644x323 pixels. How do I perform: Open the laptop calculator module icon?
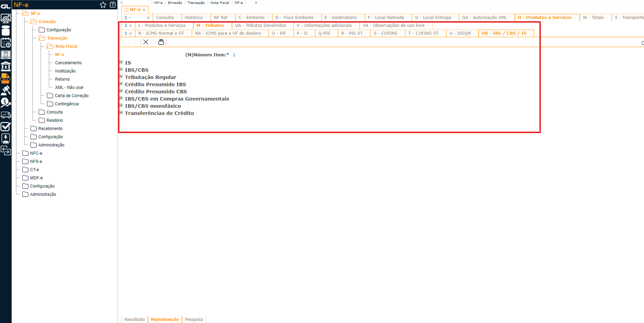(x=5, y=55)
